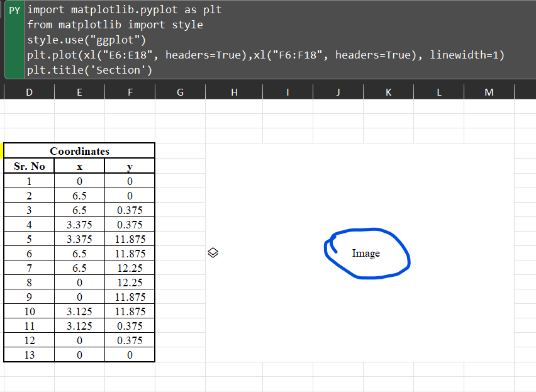Viewport: 536px width, 392px height.
Task: Select column header M
Action: tap(489, 91)
